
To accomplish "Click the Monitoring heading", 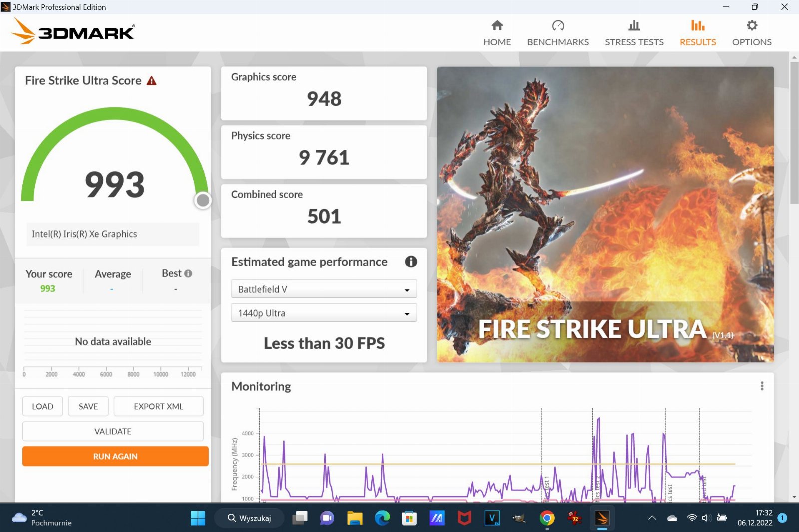I will pos(261,387).
